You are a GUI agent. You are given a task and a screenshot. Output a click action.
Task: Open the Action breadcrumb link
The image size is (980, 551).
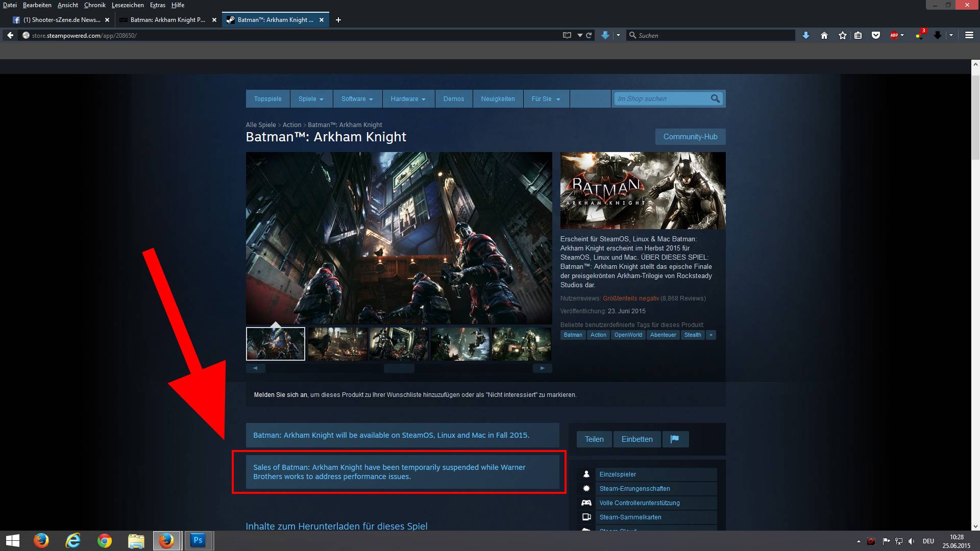click(292, 125)
